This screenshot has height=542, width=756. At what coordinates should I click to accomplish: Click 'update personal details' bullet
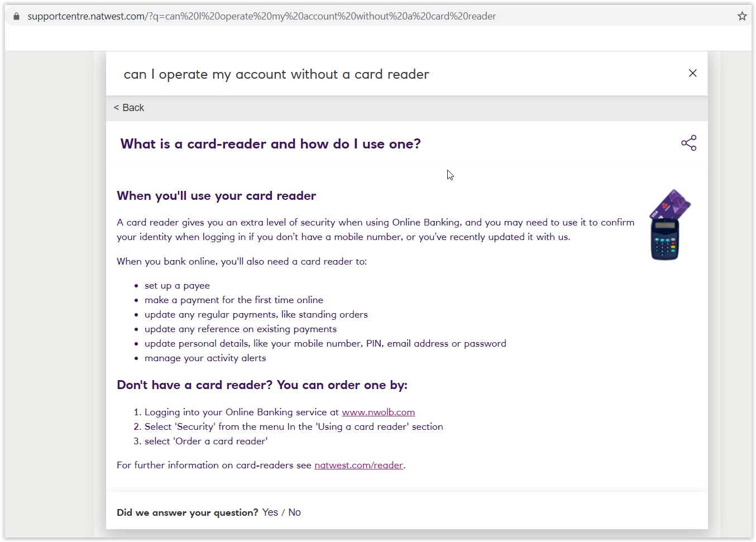[x=325, y=344]
